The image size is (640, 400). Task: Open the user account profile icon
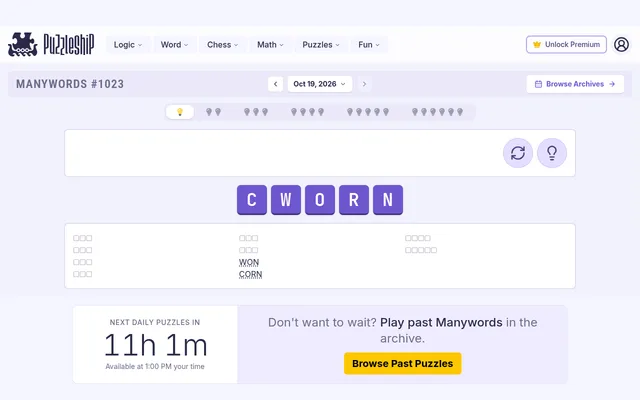click(x=621, y=44)
